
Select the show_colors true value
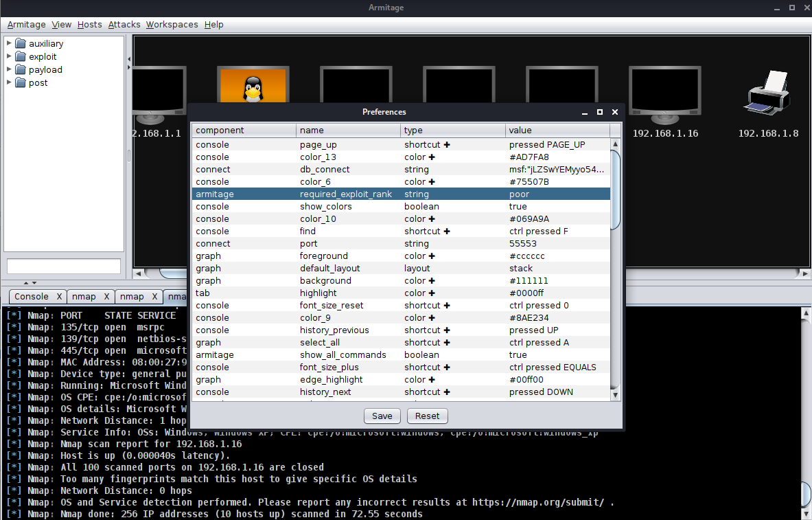point(518,206)
